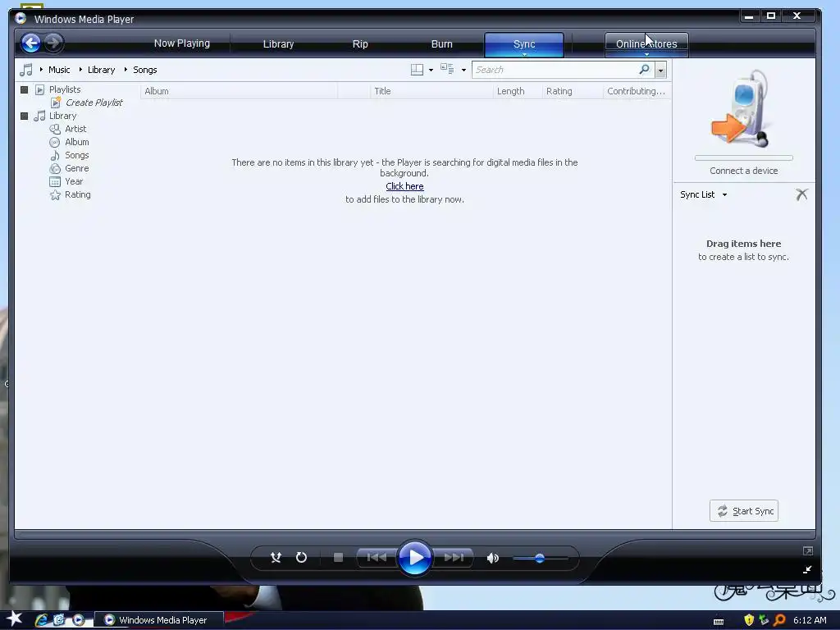
Task: Open the Layout Options dropdown arrow
Action: coord(431,71)
